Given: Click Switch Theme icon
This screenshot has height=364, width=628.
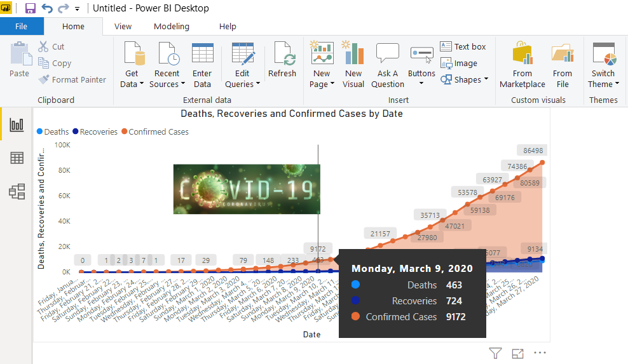Looking at the screenshot, I should [x=604, y=53].
